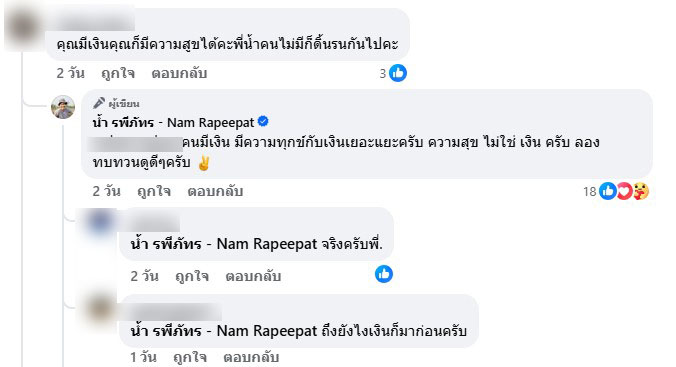
Task: Open the author name 'น้ำ รพีภัทร - Nam Rapeepat' link
Action: tap(173, 123)
